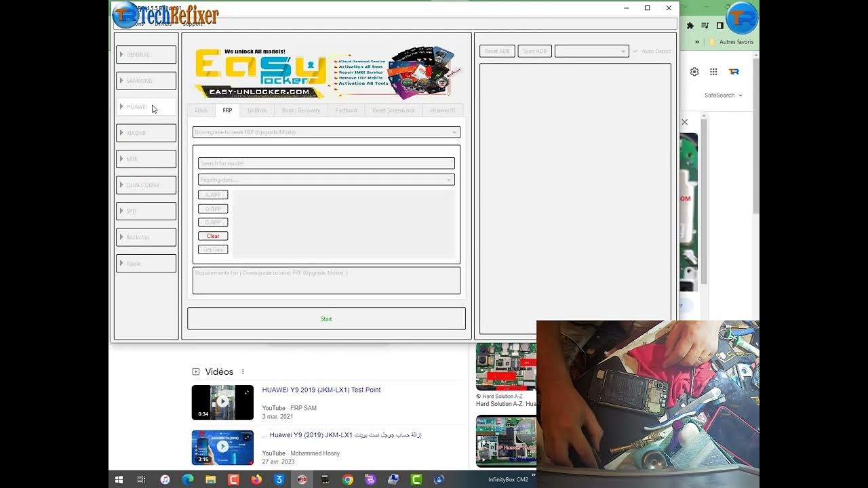Open the Autres favoris bookmarks folder
The width and height of the screenshot is (868, 488).
coord(731,42)
